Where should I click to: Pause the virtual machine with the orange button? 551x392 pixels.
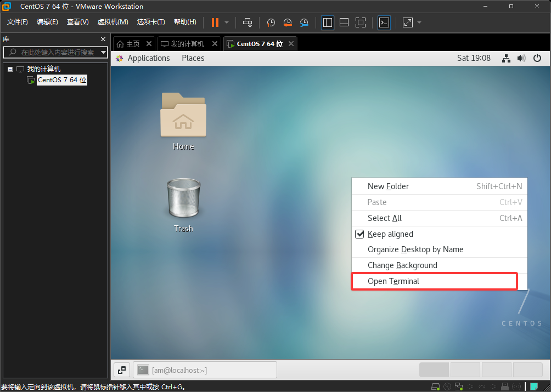coord(215,22)
